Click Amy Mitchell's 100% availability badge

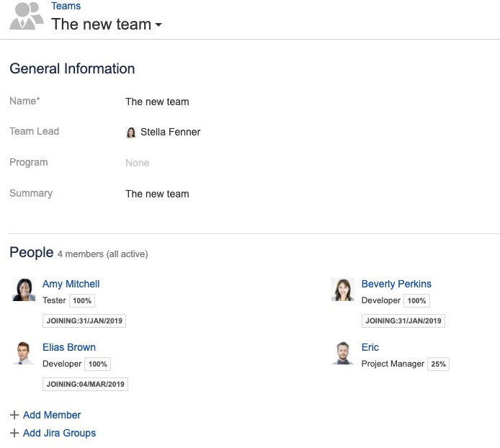(82, 301)
